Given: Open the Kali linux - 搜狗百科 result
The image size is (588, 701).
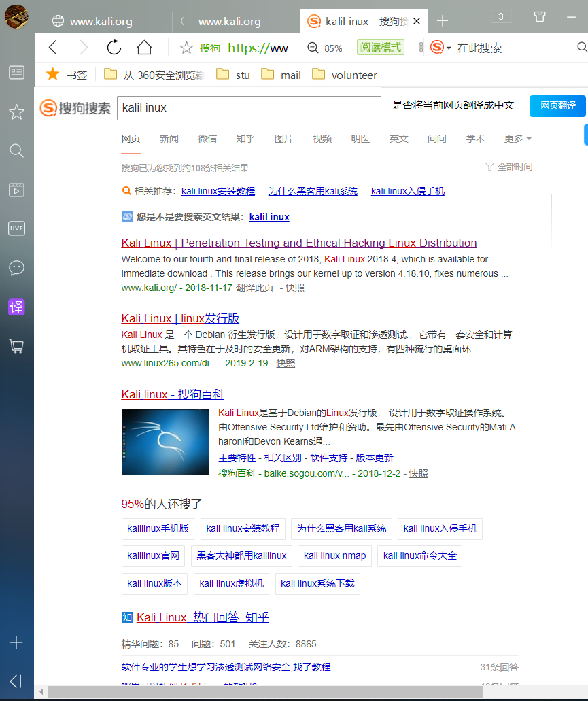Looking at the screenshot, I should click(173, 394).
